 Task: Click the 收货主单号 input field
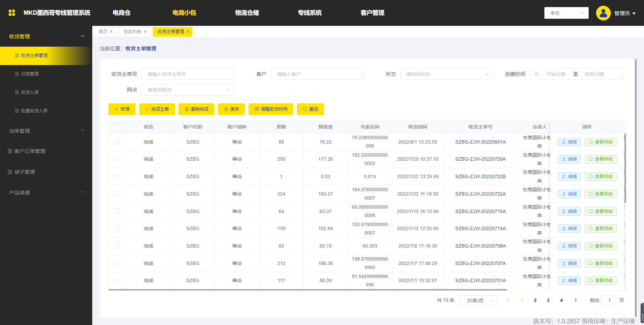point(187,74)
